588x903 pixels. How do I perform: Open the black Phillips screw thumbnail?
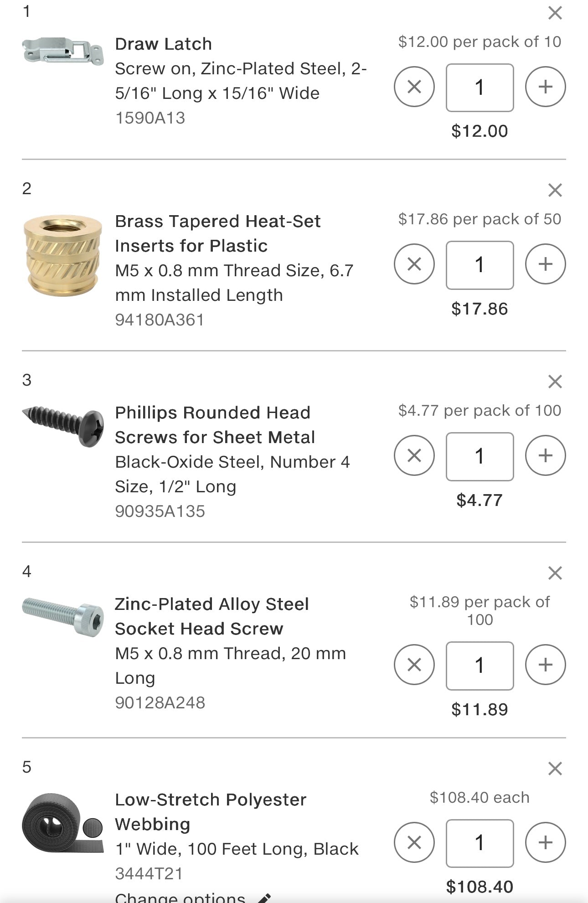click(63, 425)
